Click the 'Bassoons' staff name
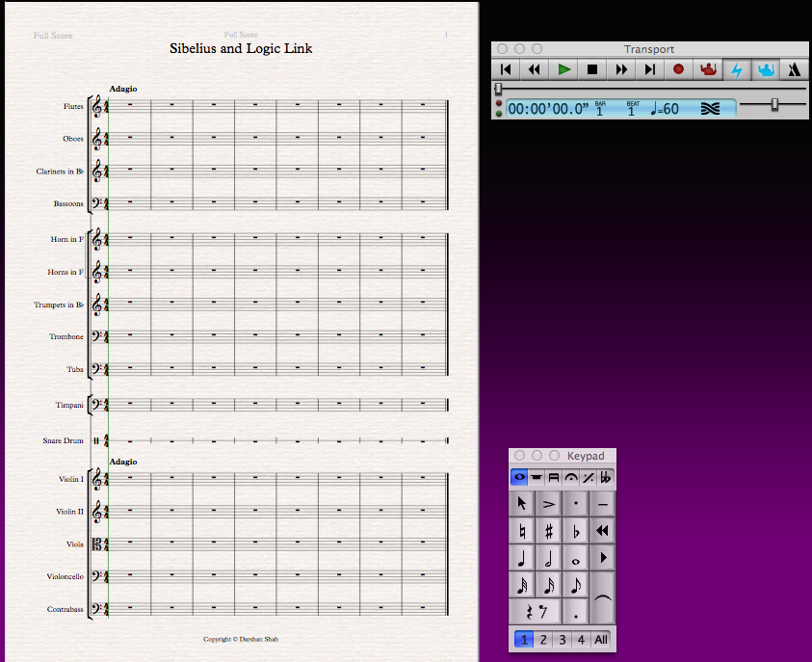The height and width of the screenshot is (662, 812). 68,203
